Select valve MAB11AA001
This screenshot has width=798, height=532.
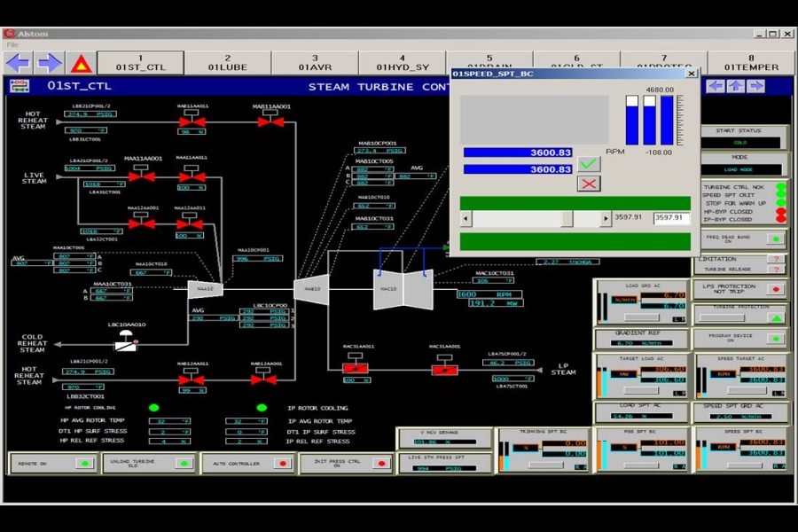(x=270, y=120)
